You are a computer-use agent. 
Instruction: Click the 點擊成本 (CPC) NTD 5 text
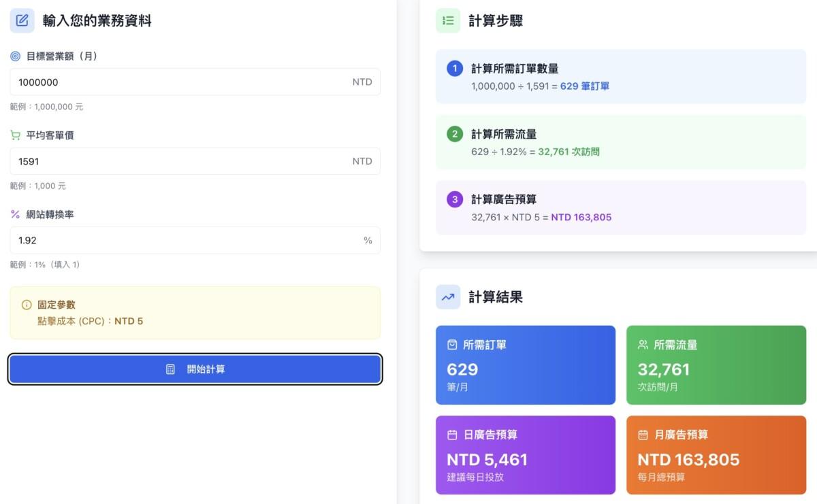(x=90, y=321)
